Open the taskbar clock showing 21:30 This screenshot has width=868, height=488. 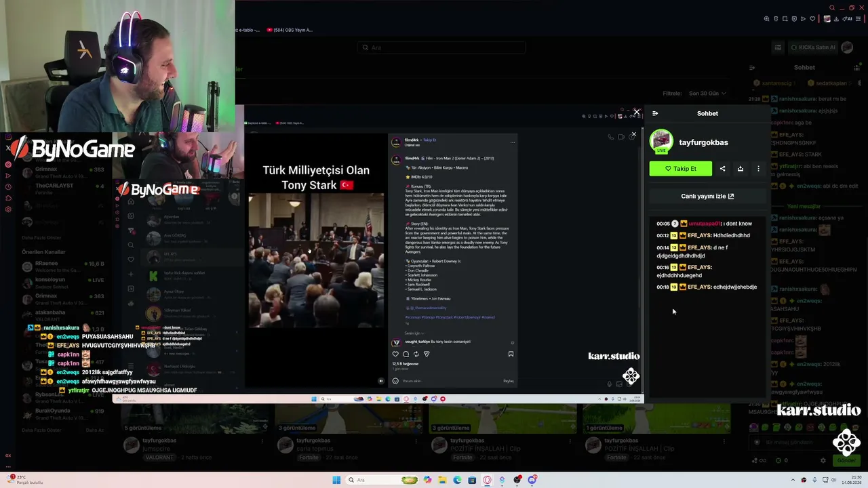coord(850,480)
